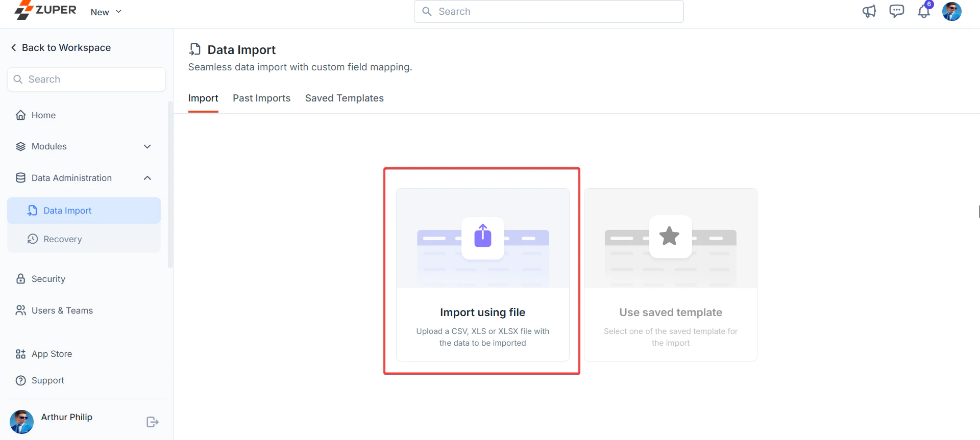Click the logout icon beside Arthur Philip
980x440 pixels.
coord(152,422)
